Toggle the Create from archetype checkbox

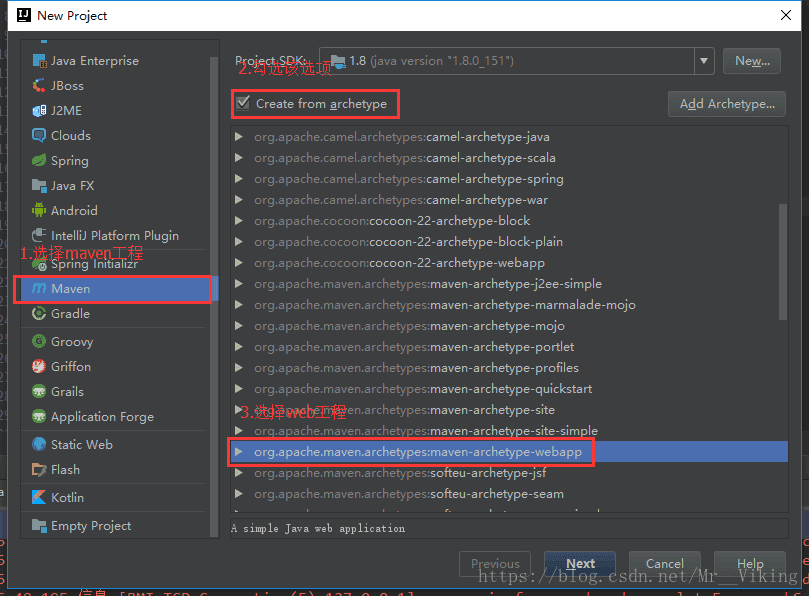click(243, 103)
